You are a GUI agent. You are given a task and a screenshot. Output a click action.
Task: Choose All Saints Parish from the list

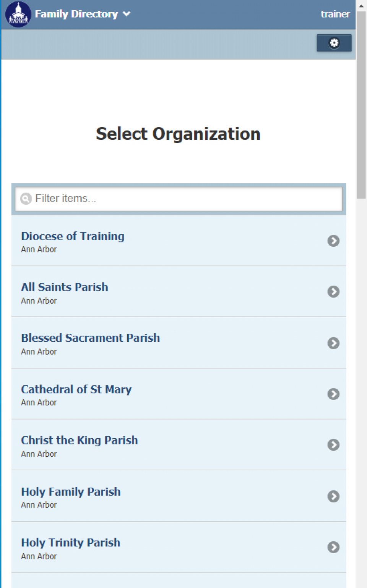[179, 292]
